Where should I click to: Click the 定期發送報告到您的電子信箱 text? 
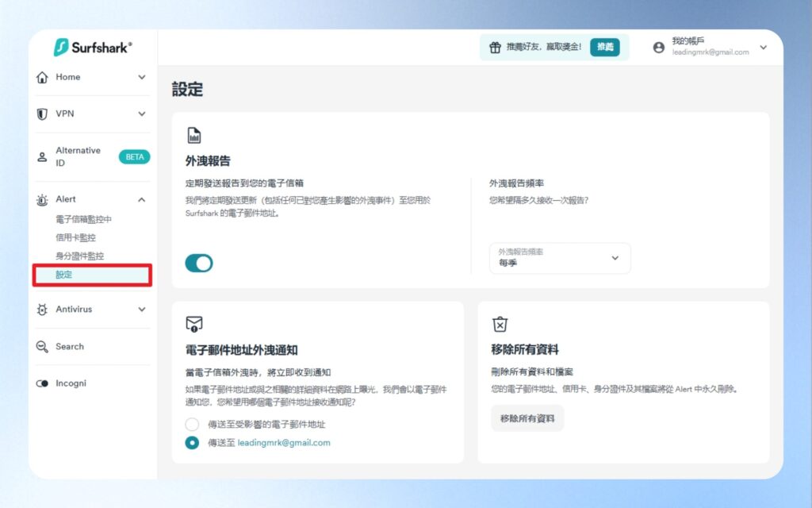click(x=244, y=183)
